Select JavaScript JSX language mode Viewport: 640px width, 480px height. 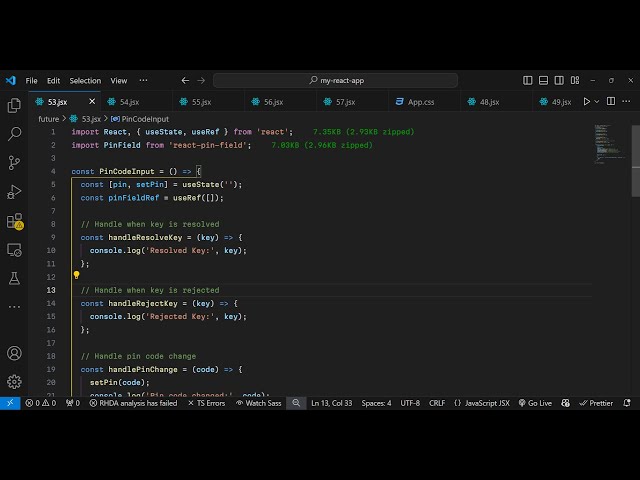click(x=482, y=403)
